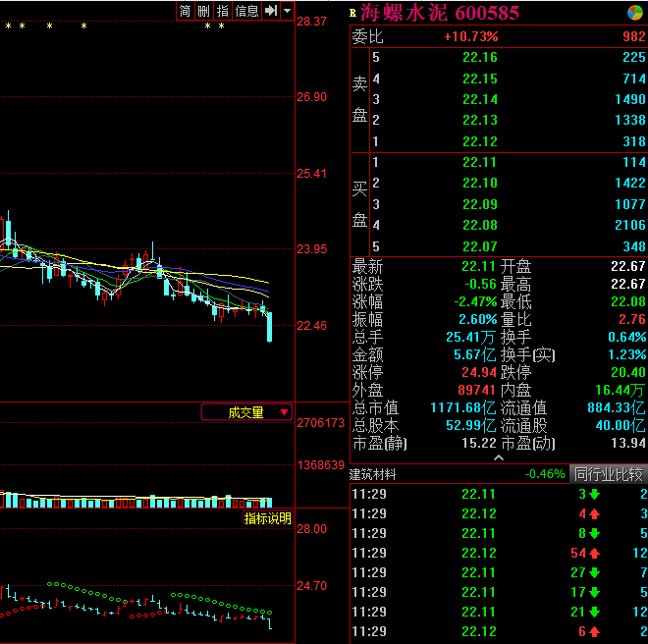The width and height of the screenshot is (648, 644).
Task: Click the sector change value -0.46%
Action: pos(545,474)
